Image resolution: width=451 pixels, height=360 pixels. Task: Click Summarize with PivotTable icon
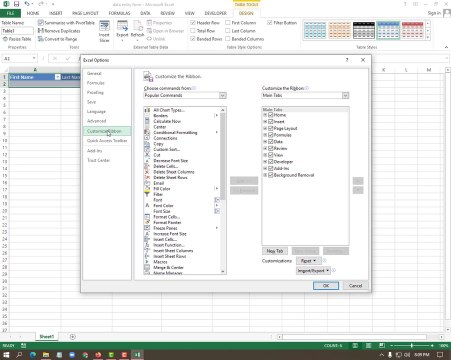(x=41, y=23)
